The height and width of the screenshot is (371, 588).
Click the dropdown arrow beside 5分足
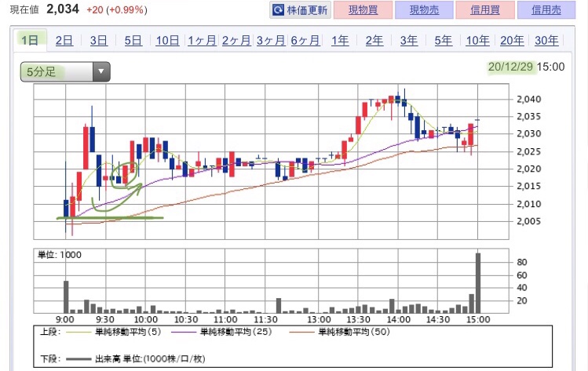coord(100,71)
